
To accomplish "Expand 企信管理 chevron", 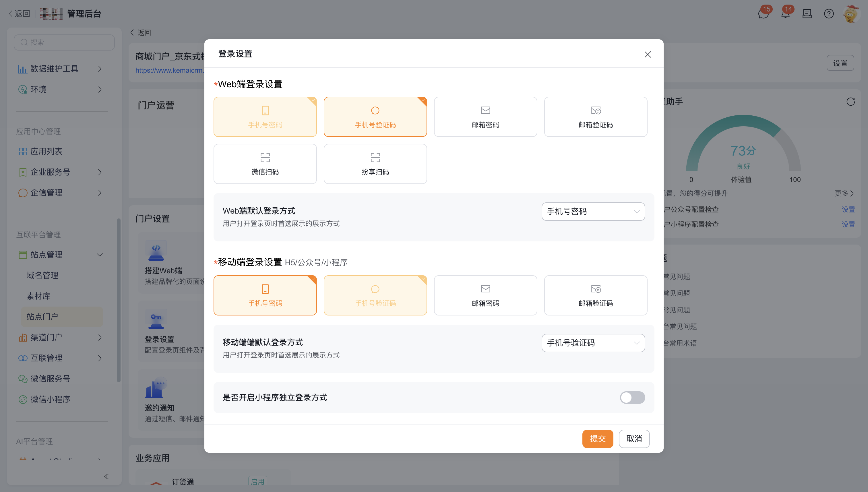I will [100, 193].
